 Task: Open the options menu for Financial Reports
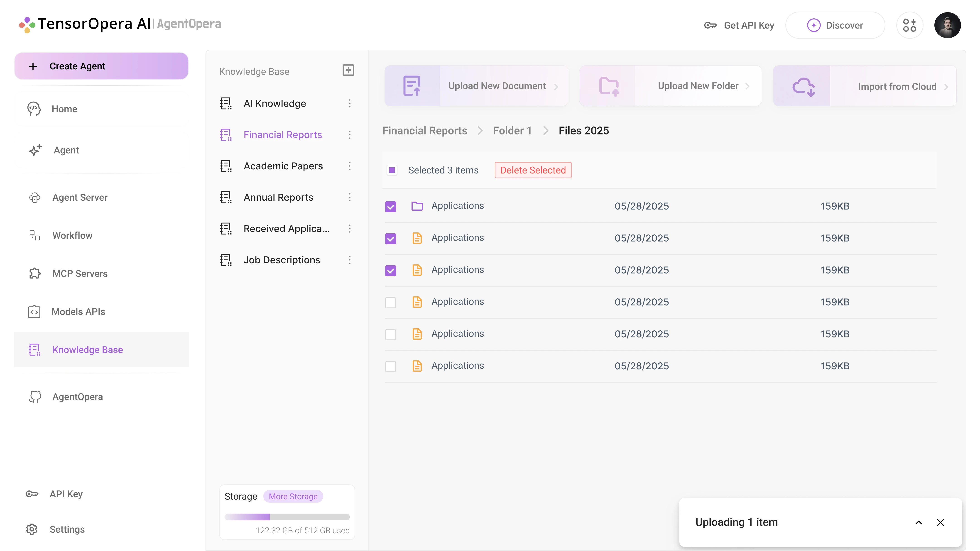[x=350, y=135]
